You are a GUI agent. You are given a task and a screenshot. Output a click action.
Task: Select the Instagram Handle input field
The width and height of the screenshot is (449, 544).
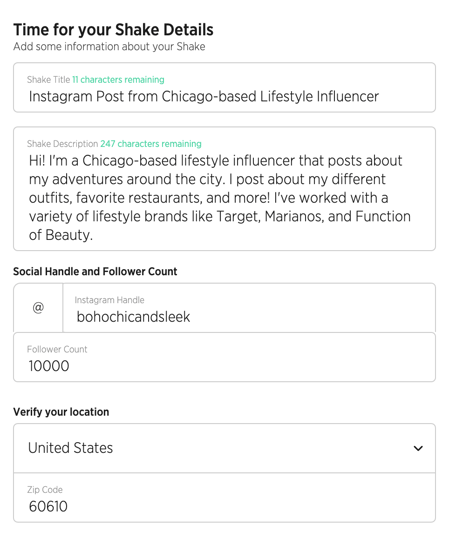[249, 308]
